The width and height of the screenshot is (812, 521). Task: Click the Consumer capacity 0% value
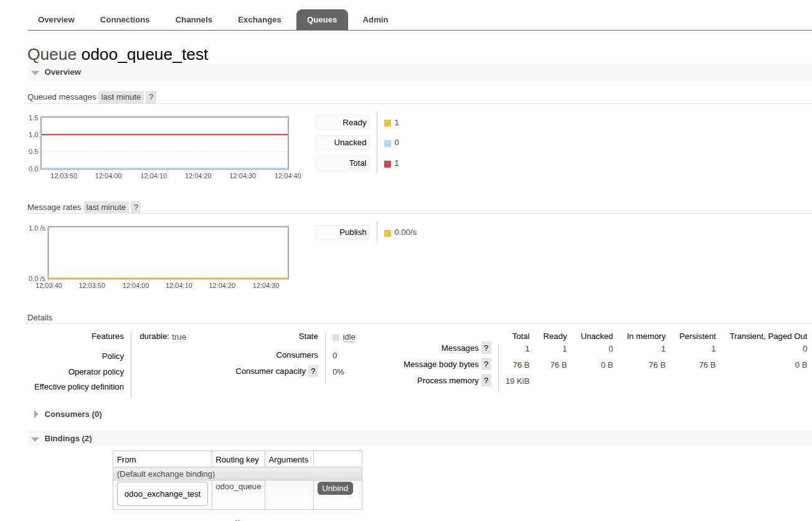[338, 372]
